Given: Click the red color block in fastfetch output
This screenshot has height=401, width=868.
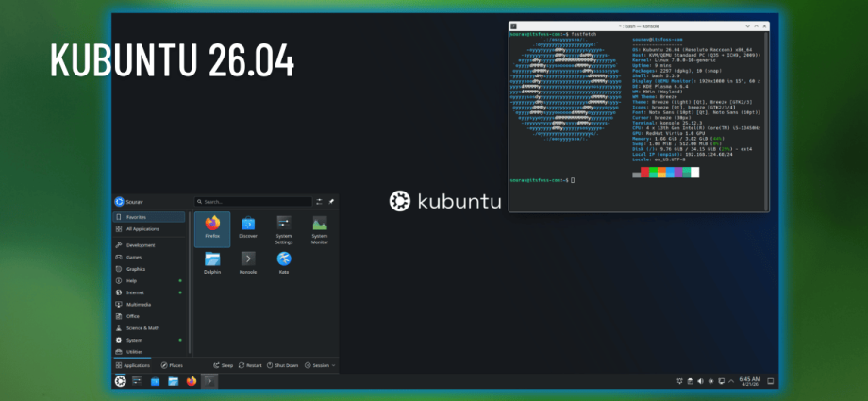Looking at the screenshot, I should [x=644, y=173].
